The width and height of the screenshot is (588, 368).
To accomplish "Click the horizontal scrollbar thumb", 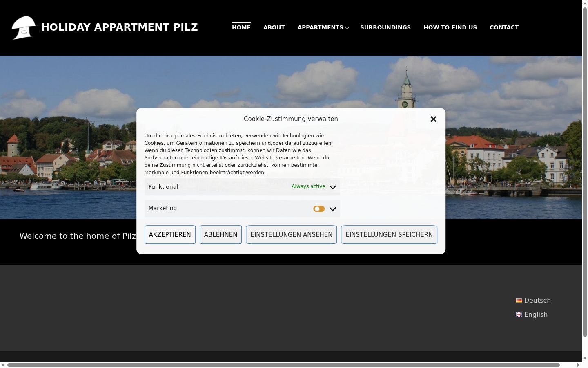I will point(283,365).
